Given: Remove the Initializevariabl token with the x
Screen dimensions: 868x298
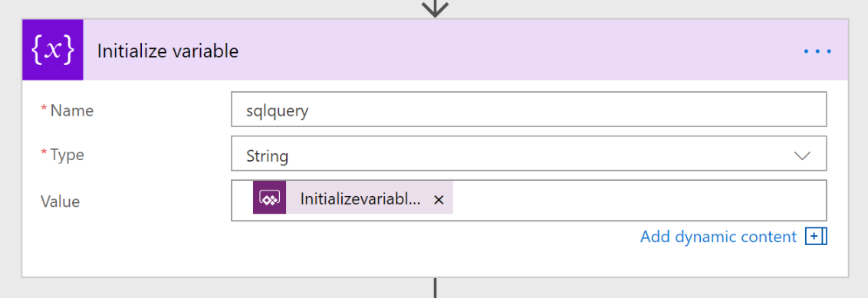Looking at the screenshot, I should (439, 200).
